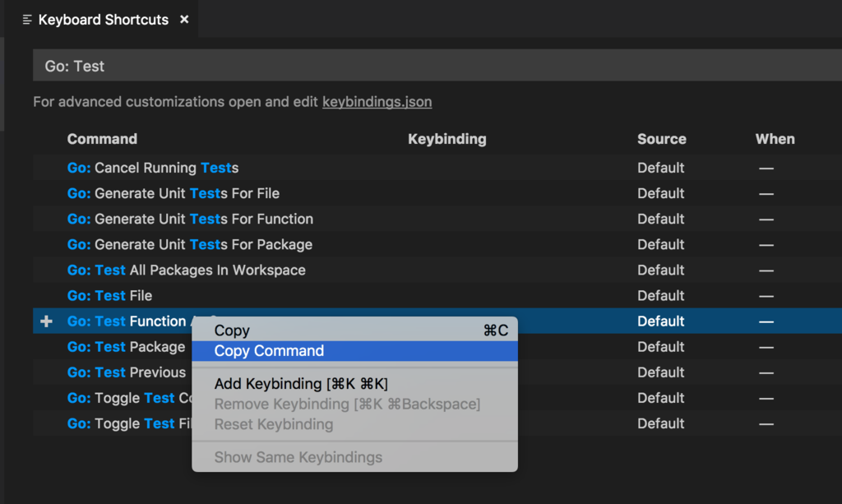Select the Go: Test Function command
This screenshot has width=842, height=504.
click(437, 321)
